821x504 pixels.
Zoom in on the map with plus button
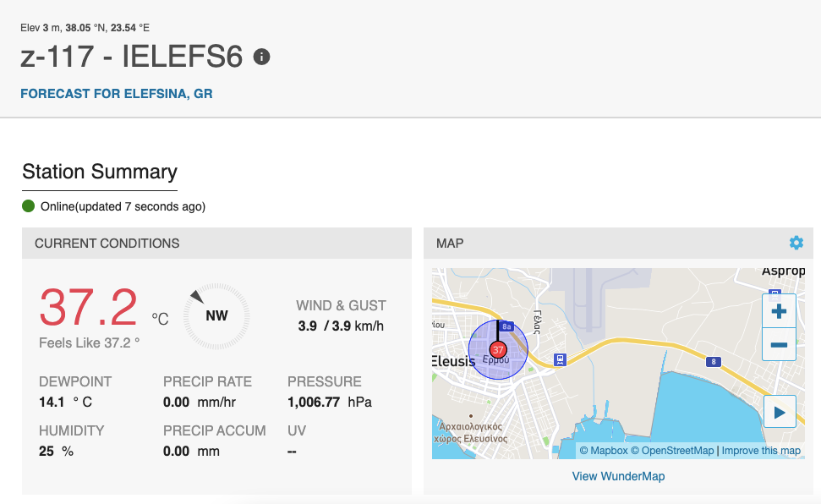(779, 311)
